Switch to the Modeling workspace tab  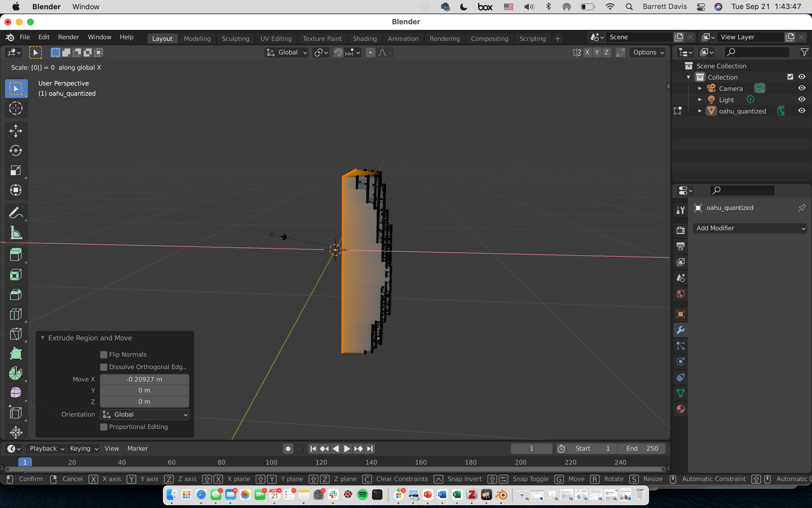[197, 39]
